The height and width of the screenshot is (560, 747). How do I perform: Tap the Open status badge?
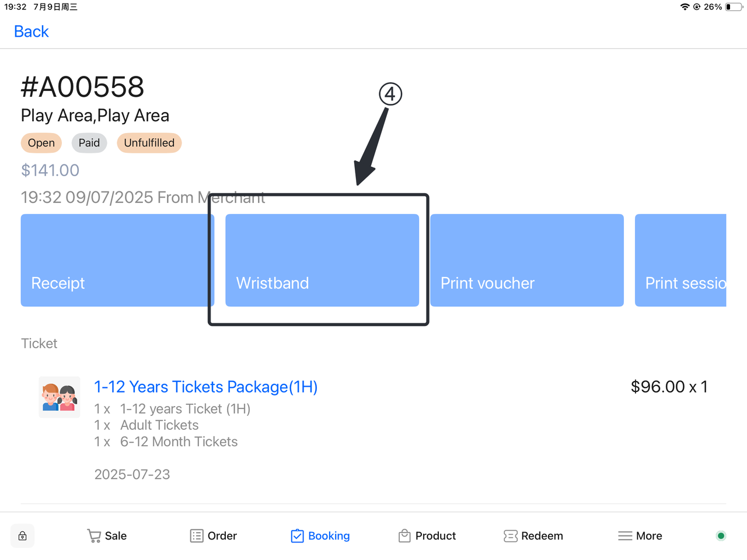(41, 143)
